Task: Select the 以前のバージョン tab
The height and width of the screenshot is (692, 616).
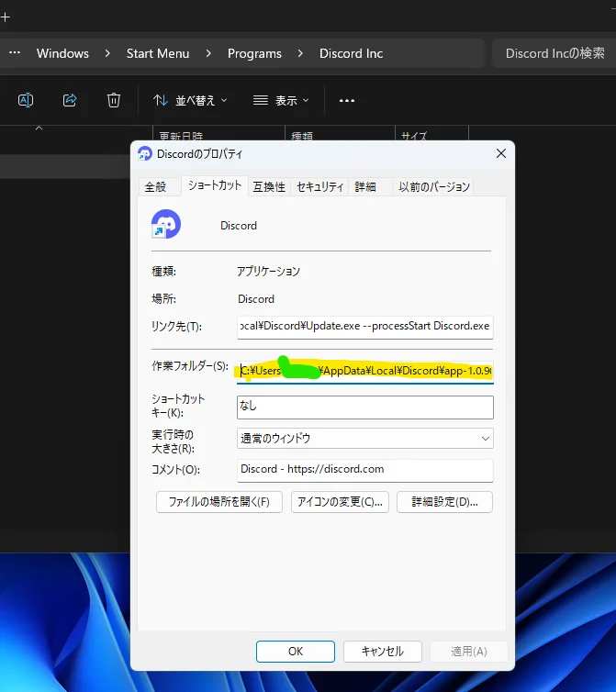Action: [434, 186]
